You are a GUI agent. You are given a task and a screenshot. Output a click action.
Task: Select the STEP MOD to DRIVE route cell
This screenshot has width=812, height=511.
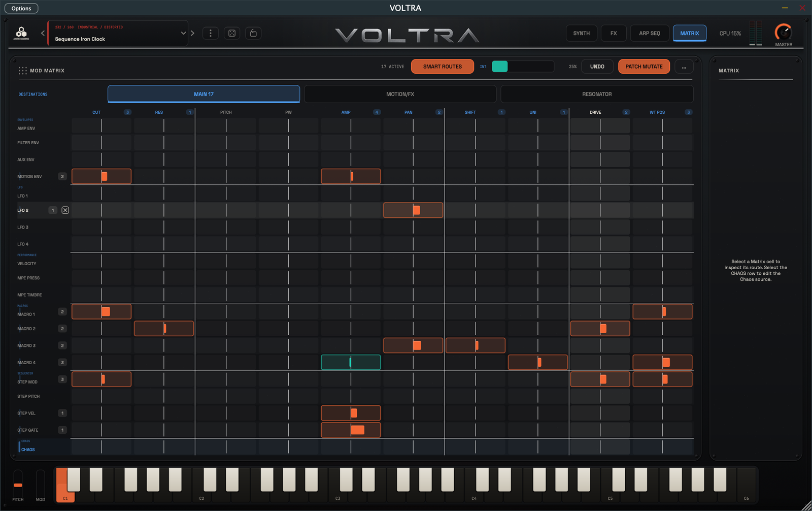[600, 379]
